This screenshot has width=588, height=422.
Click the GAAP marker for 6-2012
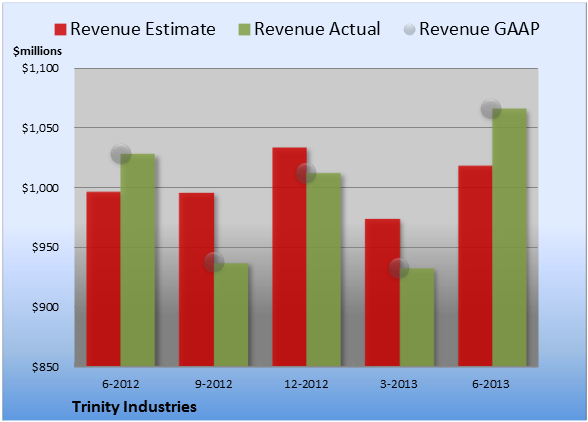(121, 154)
